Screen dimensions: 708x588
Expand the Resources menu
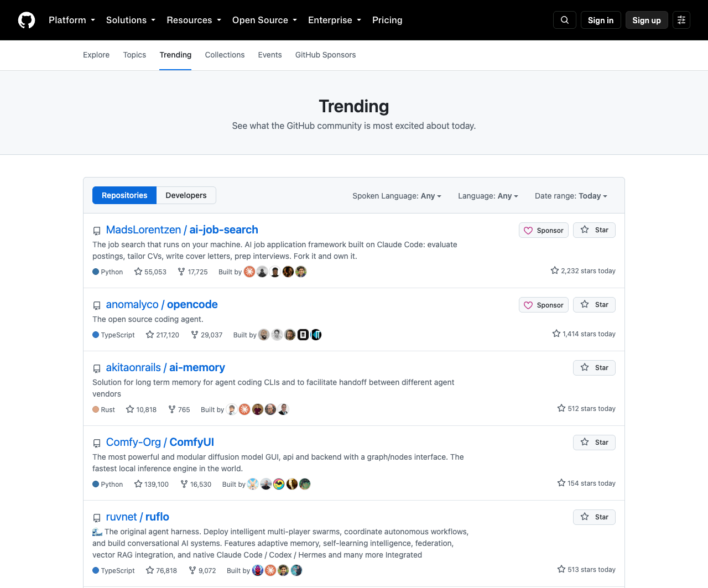coord(194,20)
